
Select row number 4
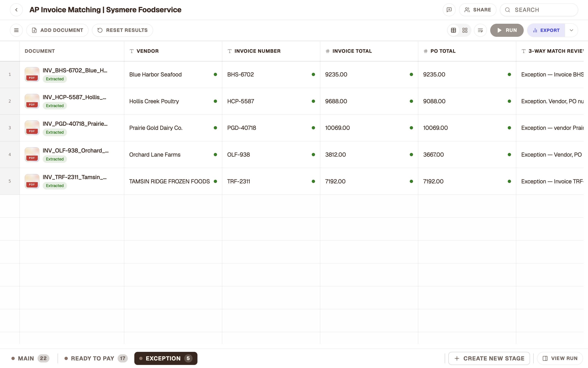pos(10,155)
